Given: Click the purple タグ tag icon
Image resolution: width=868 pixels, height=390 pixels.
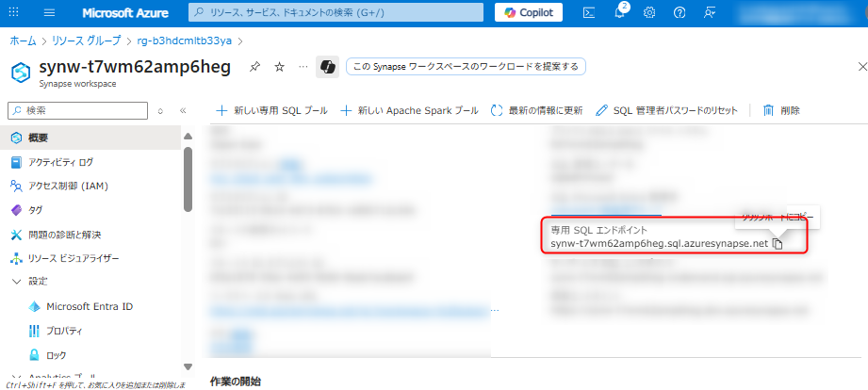Looking at the screenshot, I should [16, 210].
